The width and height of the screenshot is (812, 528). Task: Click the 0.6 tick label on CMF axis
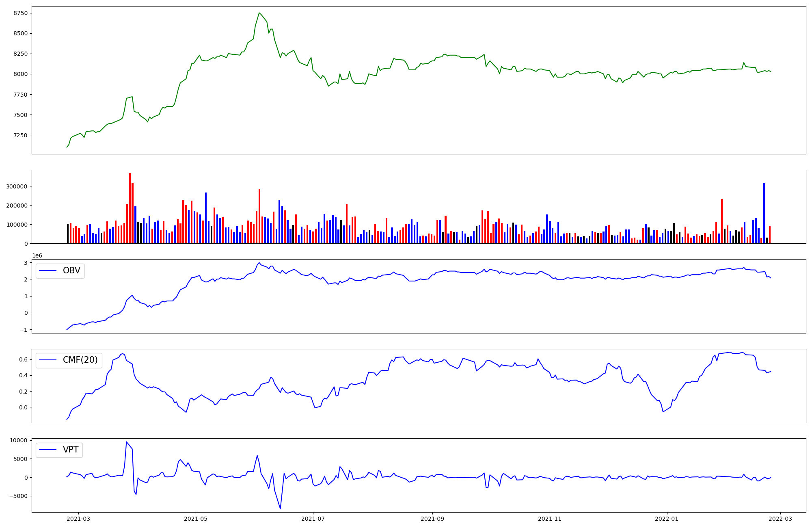23,359
